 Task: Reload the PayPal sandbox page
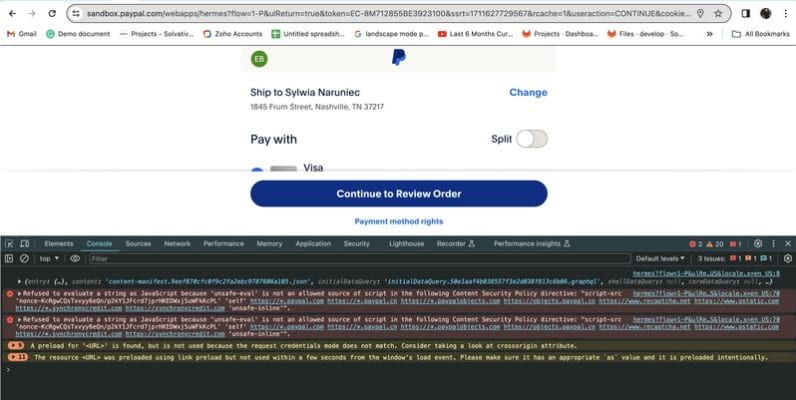coord(52,14)
